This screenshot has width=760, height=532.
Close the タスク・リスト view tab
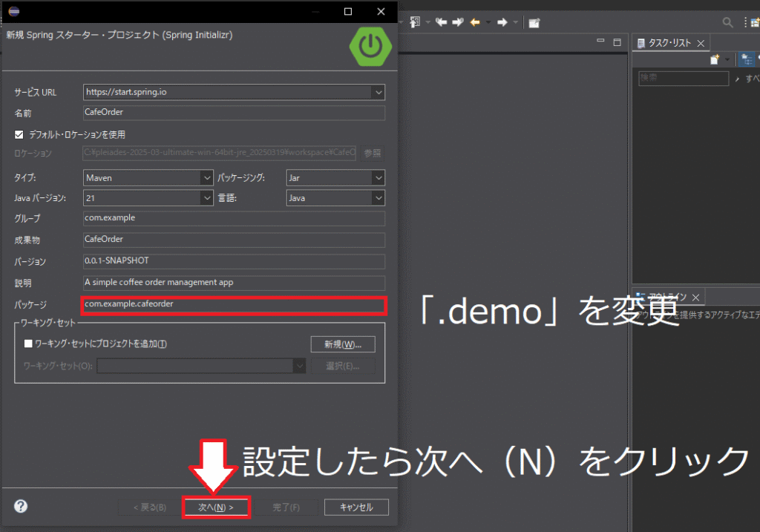(701, 43)
